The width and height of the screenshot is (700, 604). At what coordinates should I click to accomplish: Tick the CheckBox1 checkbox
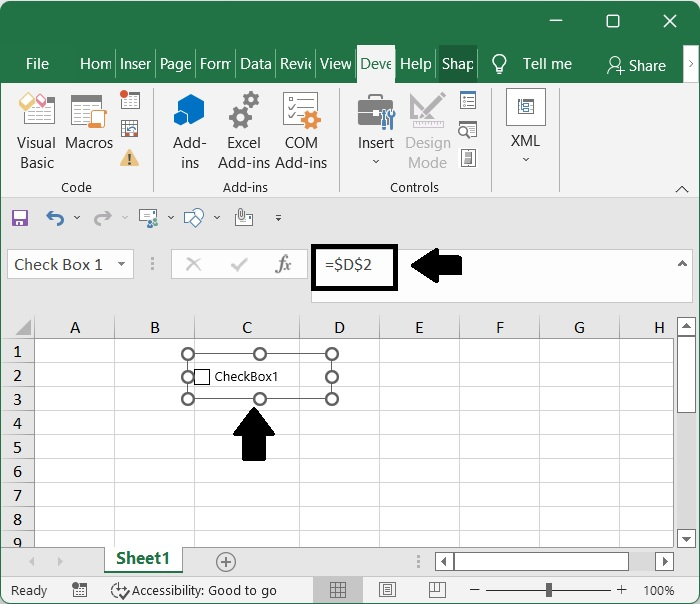[x=202, y=377]
